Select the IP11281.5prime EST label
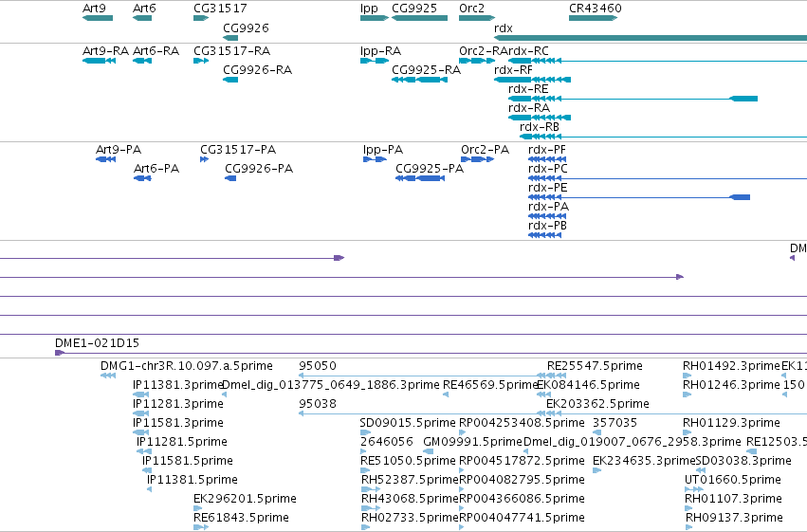Screen dimensions: 807x532 [x=182, y=442]
